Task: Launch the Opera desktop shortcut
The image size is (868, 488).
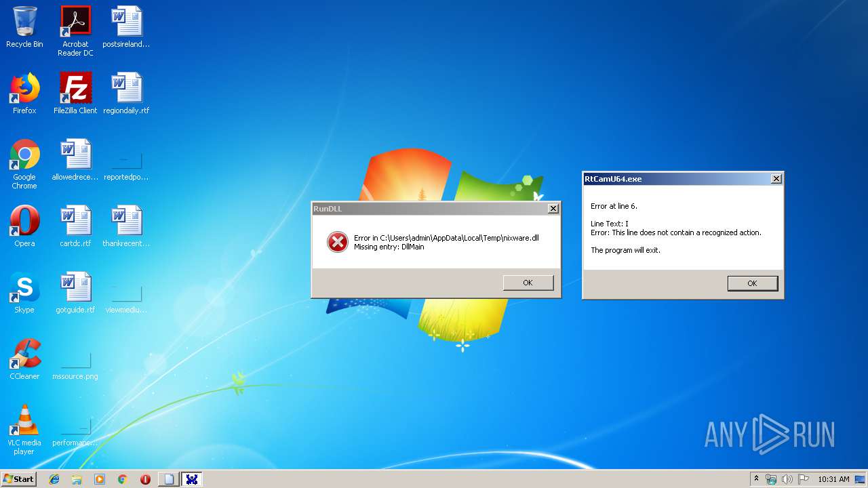Action: point(24,226)
